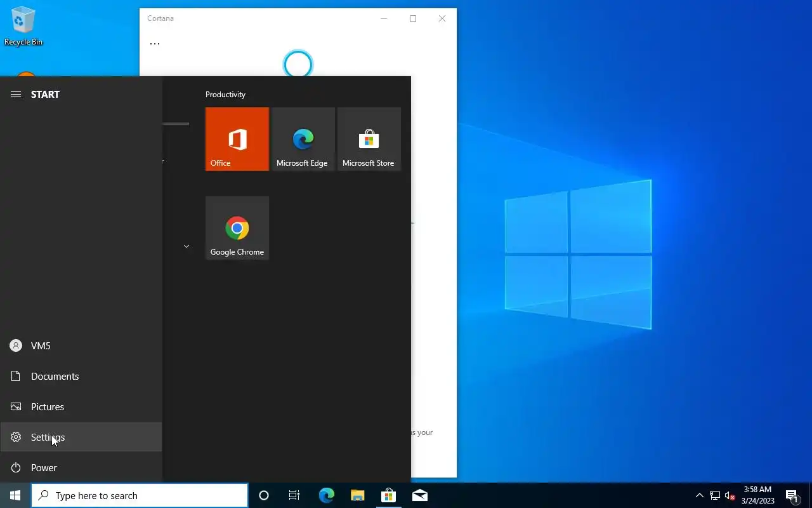Open Microsoft Store from the taskbar

coord(388,495)
